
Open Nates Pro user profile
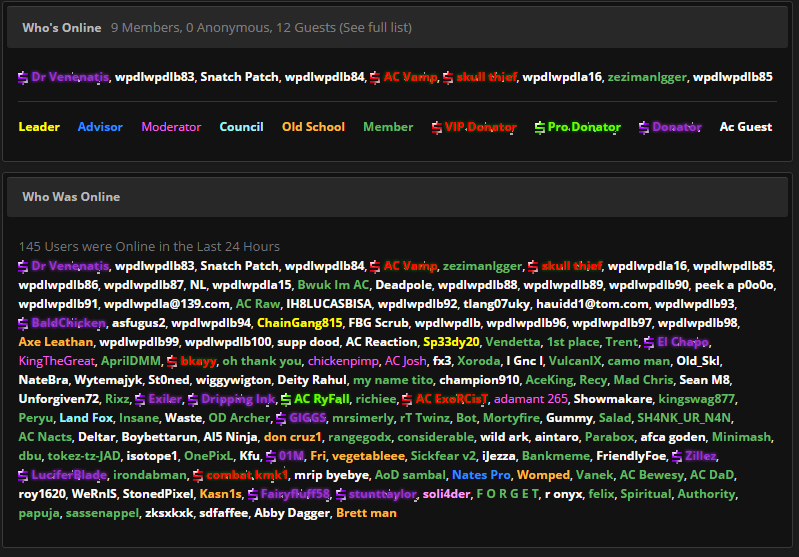point(481,475)
